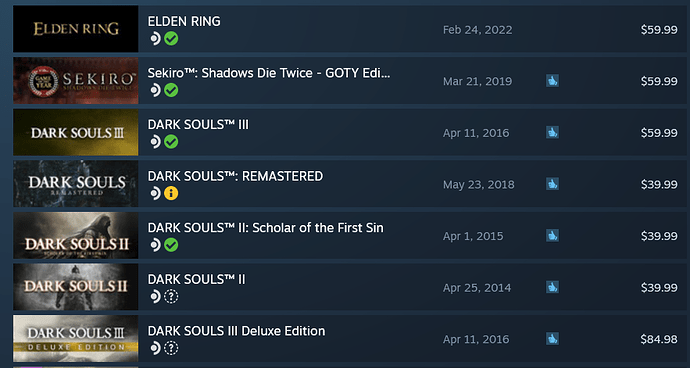
Task: Click thumbs-up icon next to May 23, 2018
Action: (552, 184)
